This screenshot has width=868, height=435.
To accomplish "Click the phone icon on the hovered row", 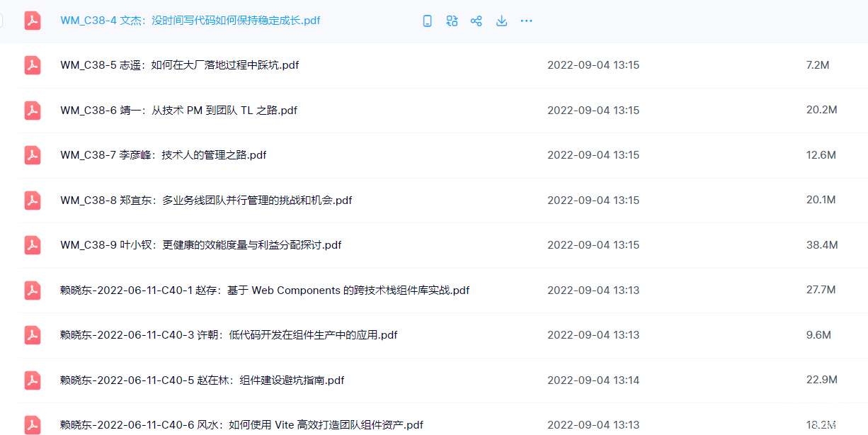I will click(427, 21).
